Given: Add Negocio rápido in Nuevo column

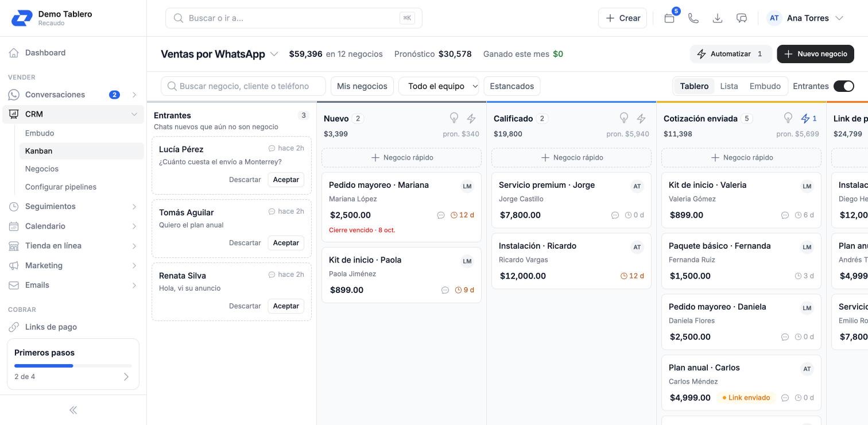Looking at the screenshot, I should [x=401, y=157].
